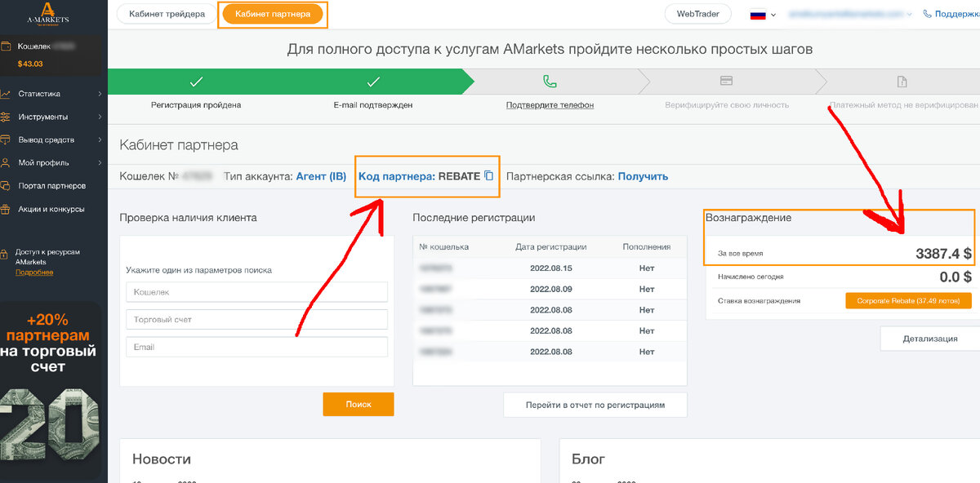980x483 pixels.
Task: Click the payment method document icon
Action: point(902,82)
